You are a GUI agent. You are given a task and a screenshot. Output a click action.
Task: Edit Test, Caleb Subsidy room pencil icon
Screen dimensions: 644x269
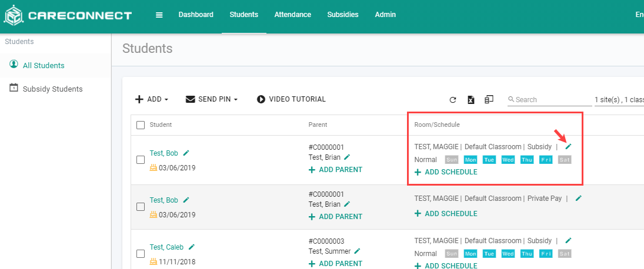(569, 240)
